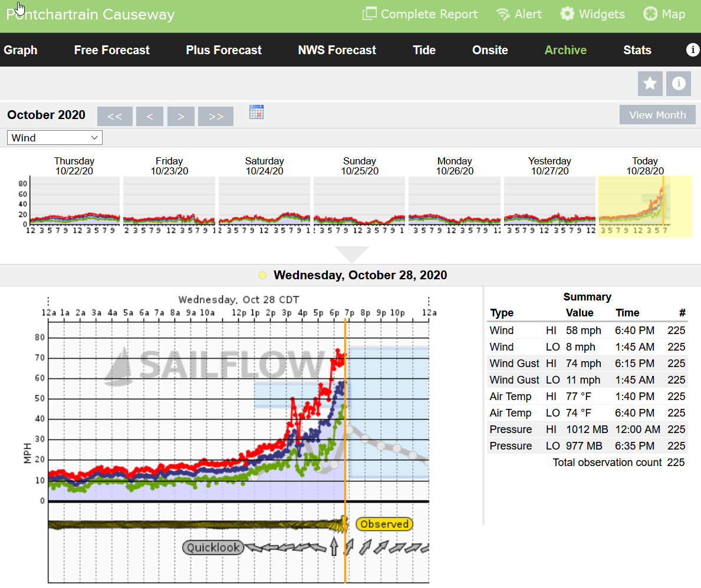The image size is (701, 588).
Task: Open the Free Forecast tab
Action: (x=112, y=50)
